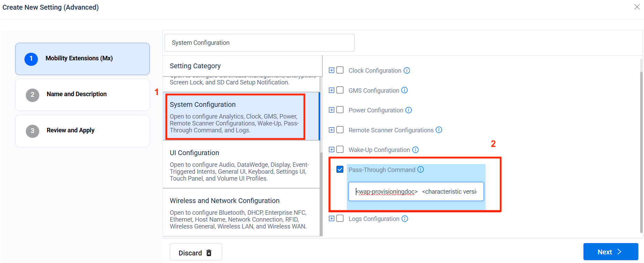Expand Power Configuration tree node
644x263 pixels.
[332, 110]
